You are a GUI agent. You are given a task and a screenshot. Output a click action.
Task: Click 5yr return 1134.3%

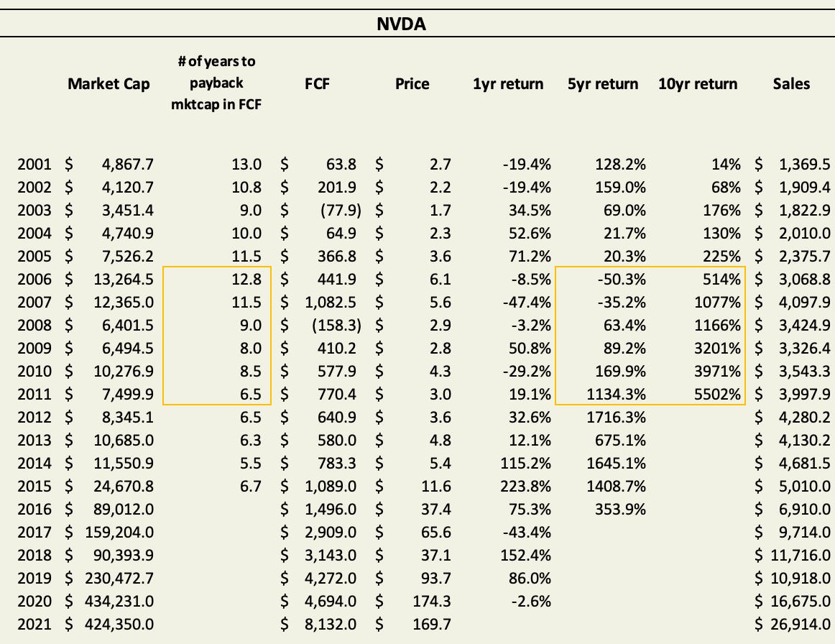tap(616, 394)
